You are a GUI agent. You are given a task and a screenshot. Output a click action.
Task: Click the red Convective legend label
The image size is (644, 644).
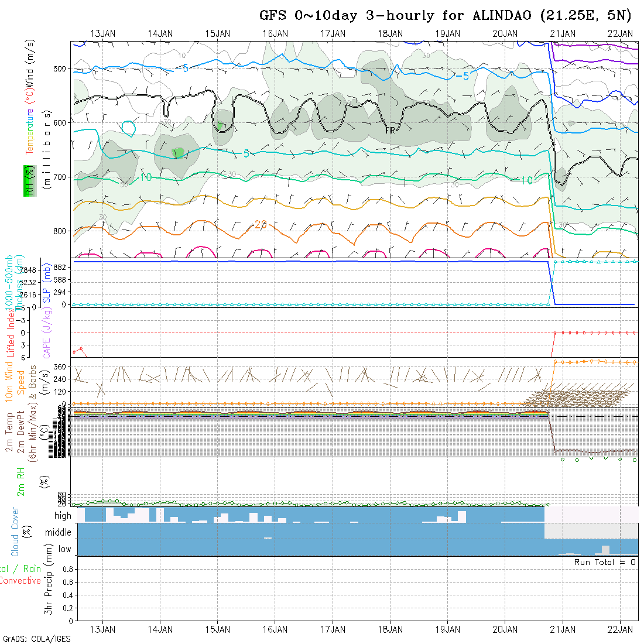[20, 581]
